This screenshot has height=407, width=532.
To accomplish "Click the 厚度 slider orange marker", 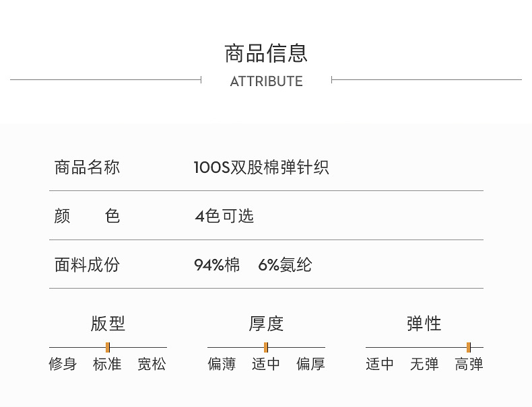I will pos(266,347).
